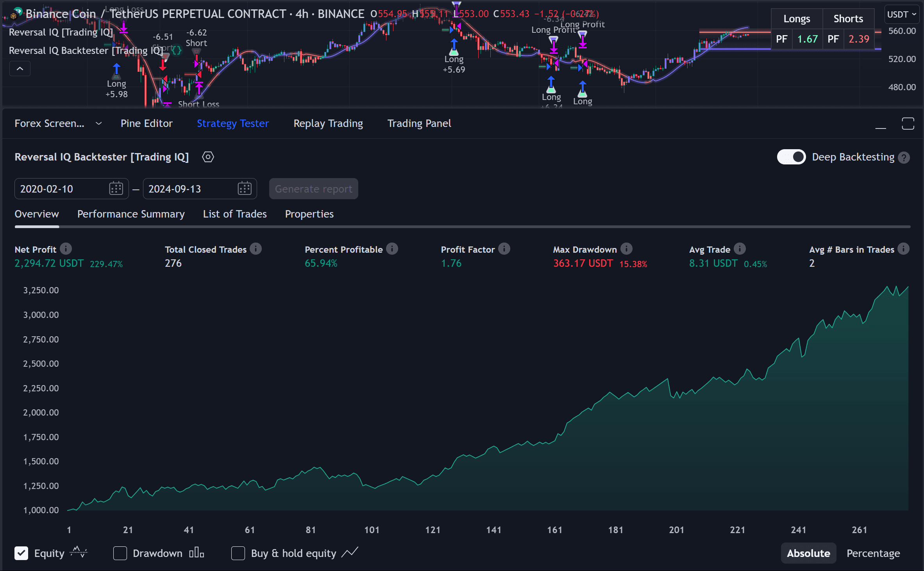Click Max Drawdown info icon
The height and width of the screenshot is (571, 924).
pos(626,249)
